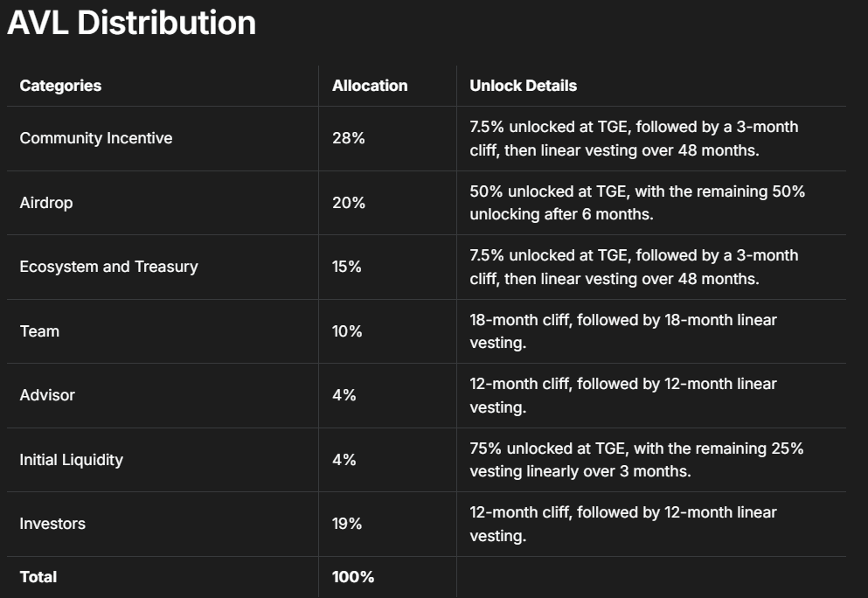Click the Total row label
The image size is (868, 598).
point(38,577)
